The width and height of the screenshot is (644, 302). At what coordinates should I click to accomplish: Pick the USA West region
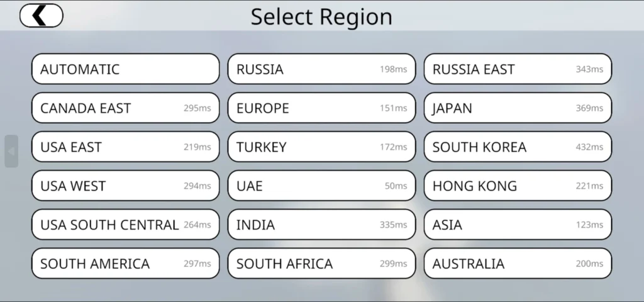click(125, 186)
